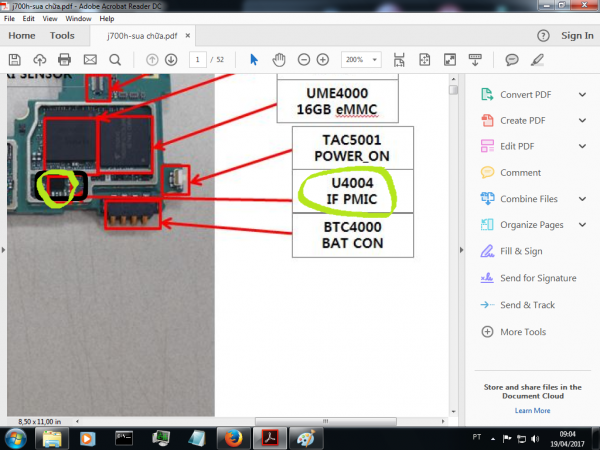Activate the Selection arrow tool

[254, 60]
